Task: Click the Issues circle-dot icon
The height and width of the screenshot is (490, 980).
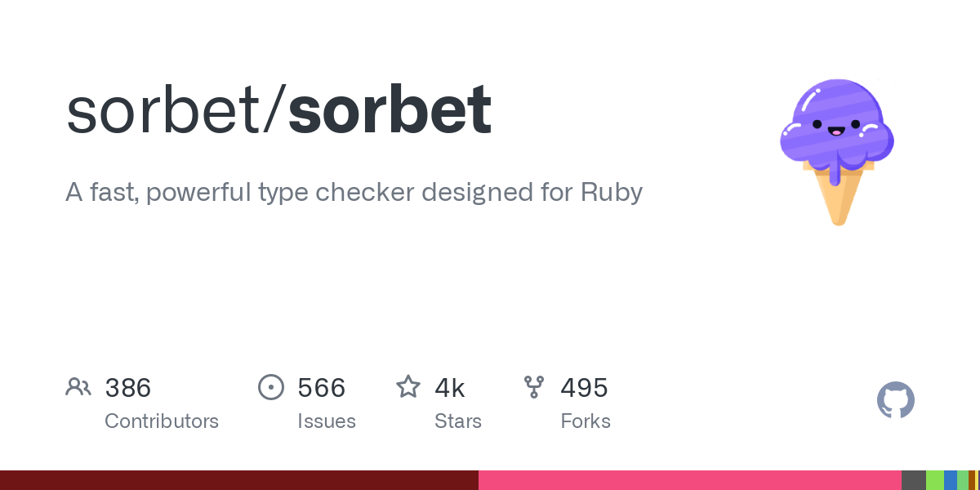Action: (x=270, y=386)
